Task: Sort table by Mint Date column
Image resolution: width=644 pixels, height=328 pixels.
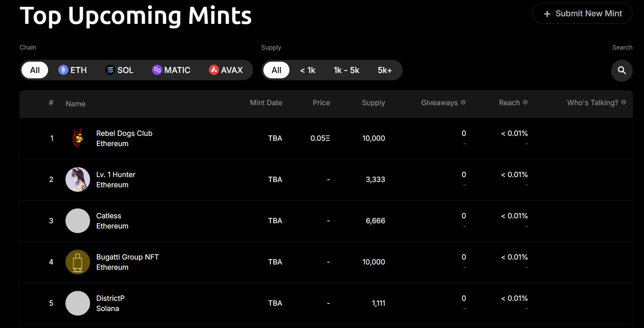Action: coord(266,103)
